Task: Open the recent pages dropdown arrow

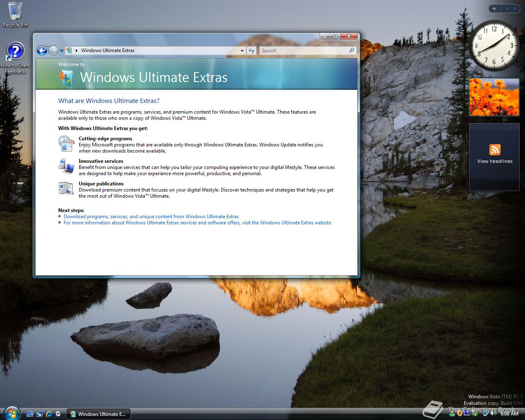Action: pos(62,51)
